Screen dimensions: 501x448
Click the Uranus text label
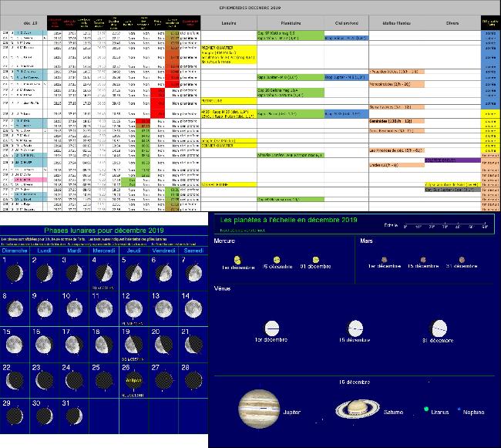pyautogui.click(x=440, y=413)
